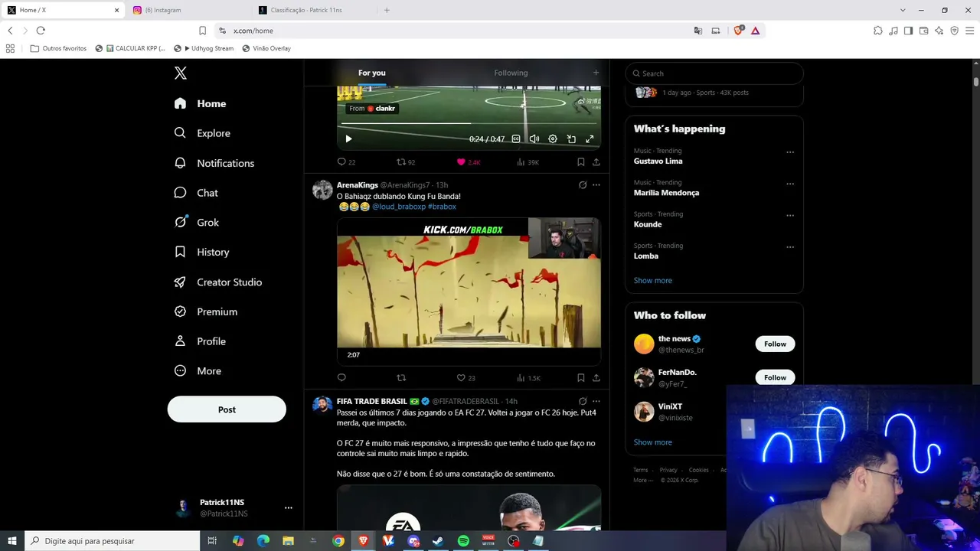Switch to the Following timeline tab
The width and height of the screenshot is (980, 551).
(x=511, y=73)
